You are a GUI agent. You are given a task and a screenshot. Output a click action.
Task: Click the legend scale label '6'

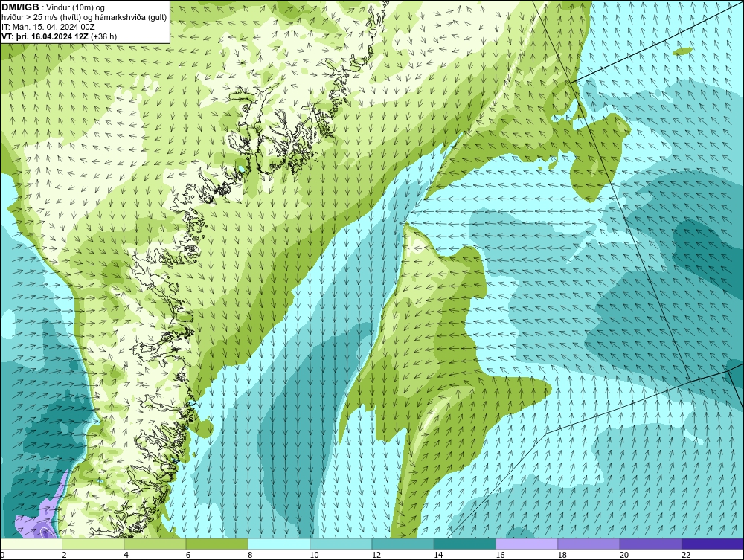click(x=188, y=556)
